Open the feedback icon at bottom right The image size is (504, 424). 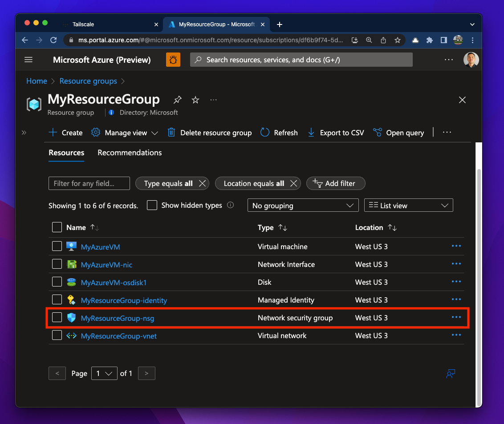(x=451, y=374)
